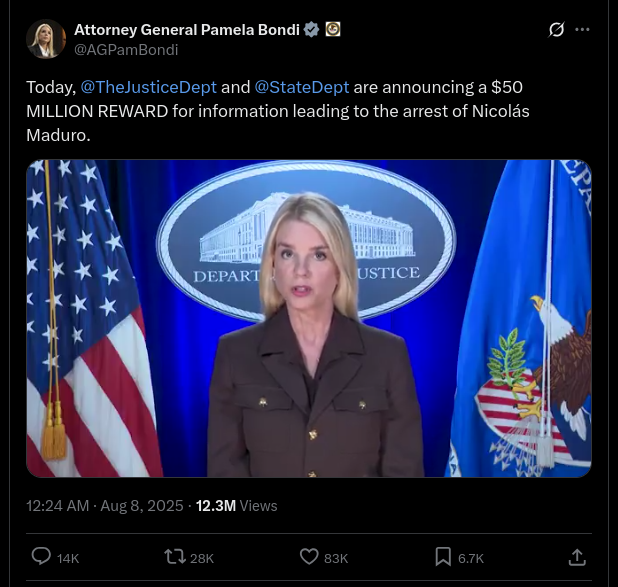Viewport: 618px width, 587px height.
Task: Click the reply speech bubble icon
Action: coord(41,557)
